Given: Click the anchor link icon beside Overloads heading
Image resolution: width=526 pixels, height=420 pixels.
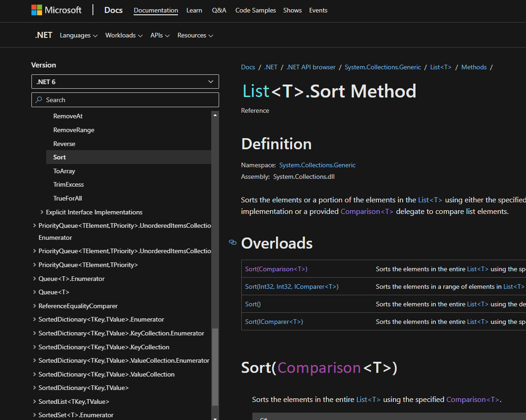Looking at the screenshot, I should click(x=232, y=243).
